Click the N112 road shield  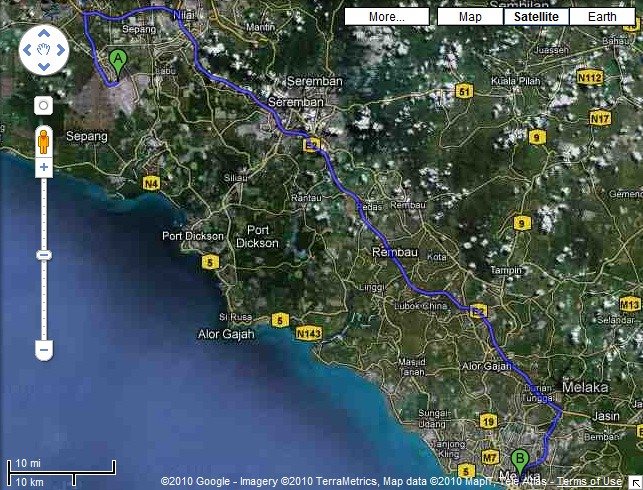(x=590, y=77)
